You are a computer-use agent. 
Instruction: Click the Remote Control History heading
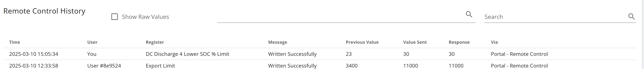pyautogui.click(x=44, y=11)
